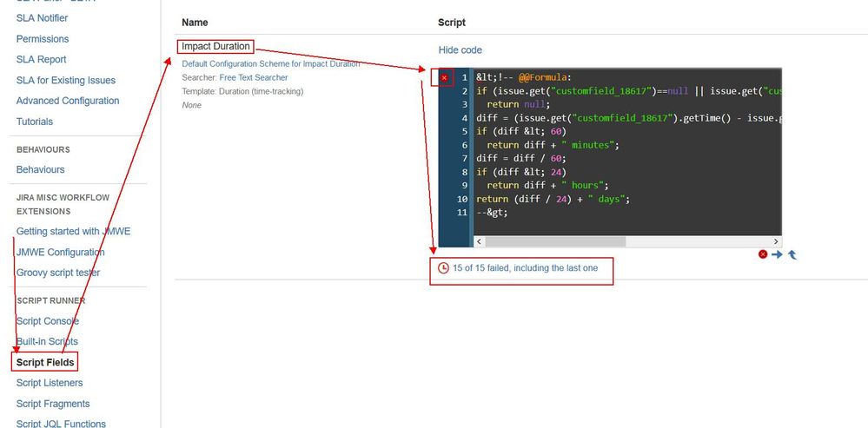The height and width of the screenshot is (428, 868).
Task: Open Script JQL Functions in the sidebar
Action: (61, 424)
